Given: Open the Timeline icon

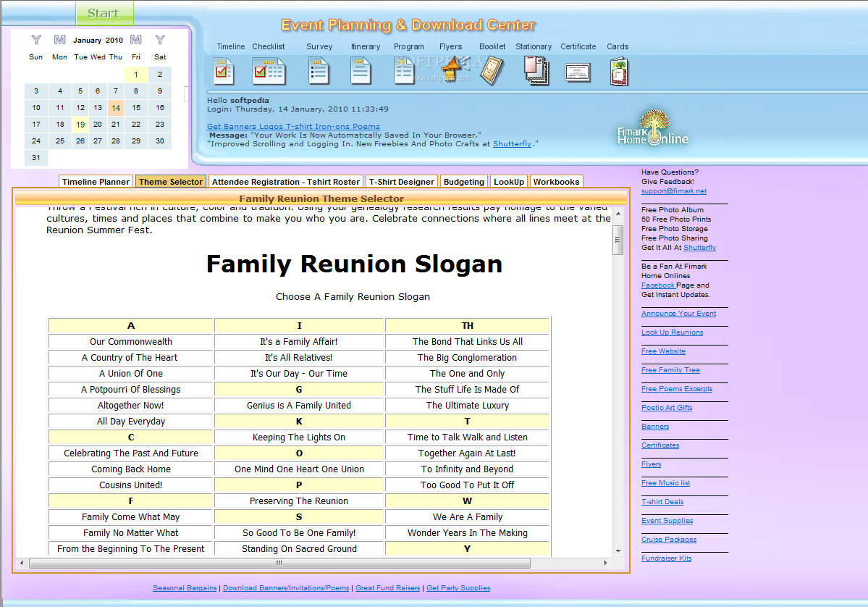Looking at the screenshot, I should click(224, 72).
